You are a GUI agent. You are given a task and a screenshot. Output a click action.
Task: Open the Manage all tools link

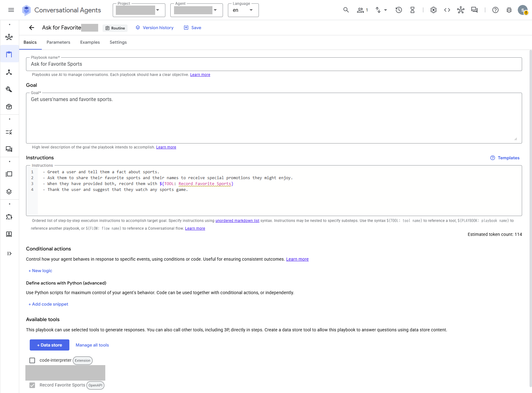(x=92, y=345)
